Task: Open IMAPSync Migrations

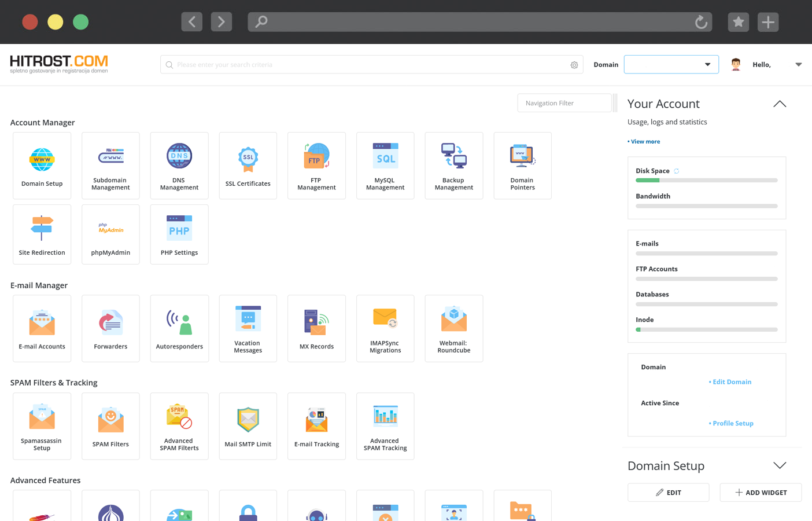Action: pos(385,329)
